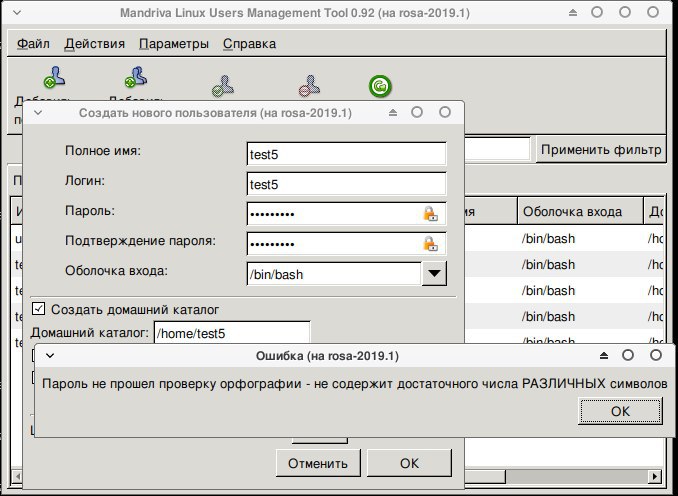Screen dimensions: 678x496
Task: Click the Логин input field
Action: click(x=346, y=184)
